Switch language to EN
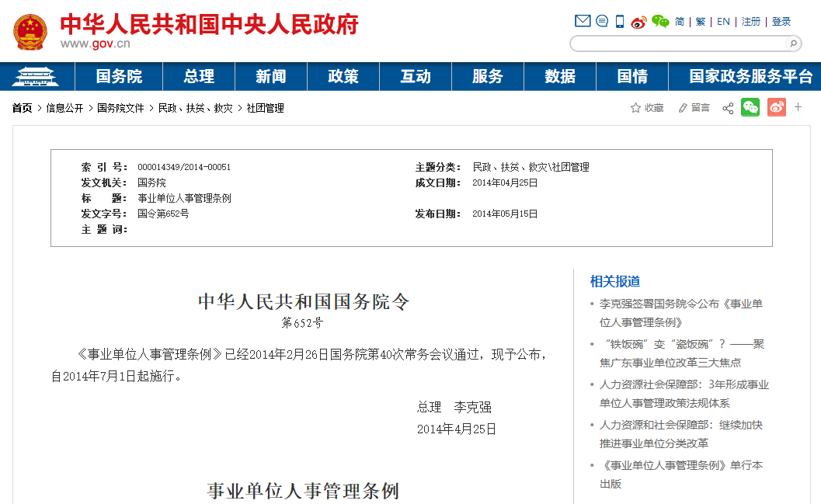Screen dimensions: 821x504 click(x=723, y=22)
